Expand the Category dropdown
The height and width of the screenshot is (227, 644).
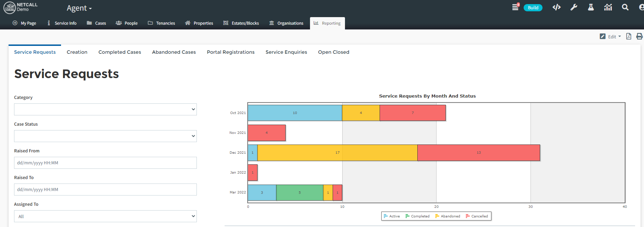[x=105, y=110]
